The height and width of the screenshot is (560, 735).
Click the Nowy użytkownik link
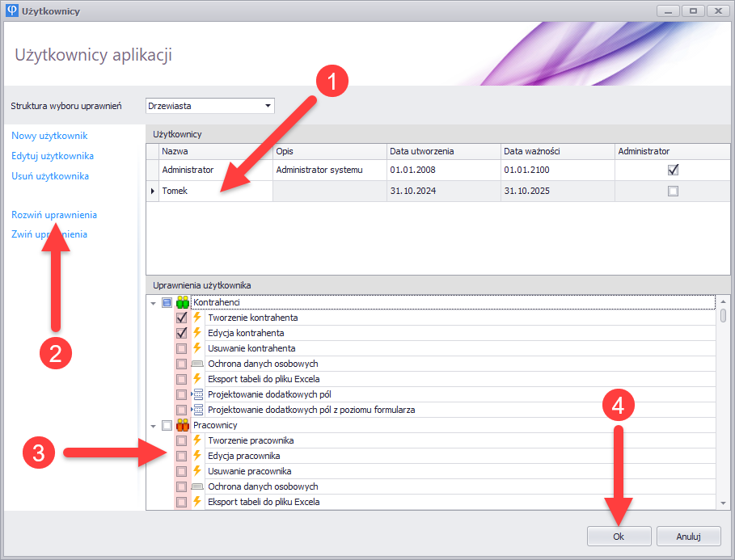49,136
